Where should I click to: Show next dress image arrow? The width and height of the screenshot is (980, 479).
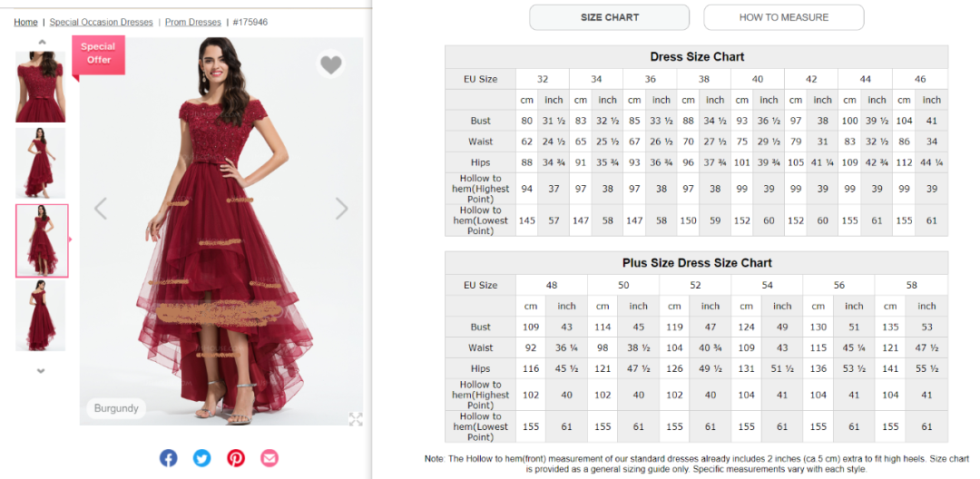click(x=342, y=209)
